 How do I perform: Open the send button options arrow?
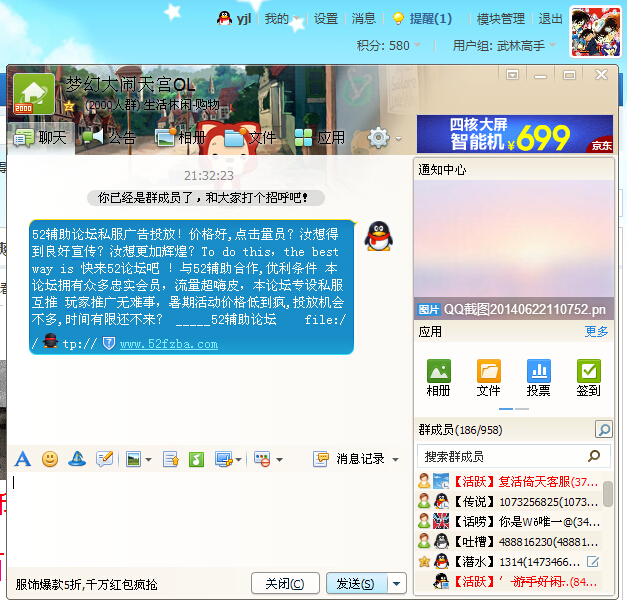pos(397,584)
